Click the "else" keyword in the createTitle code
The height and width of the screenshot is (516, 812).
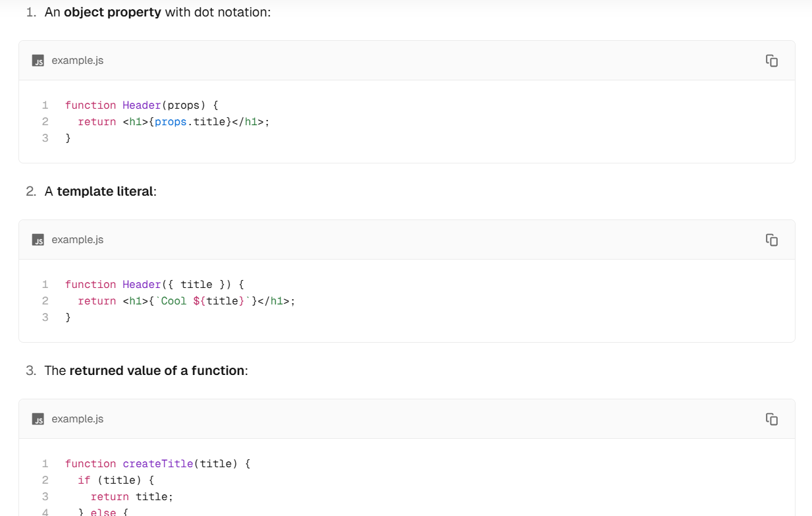(x=103, y=512)
